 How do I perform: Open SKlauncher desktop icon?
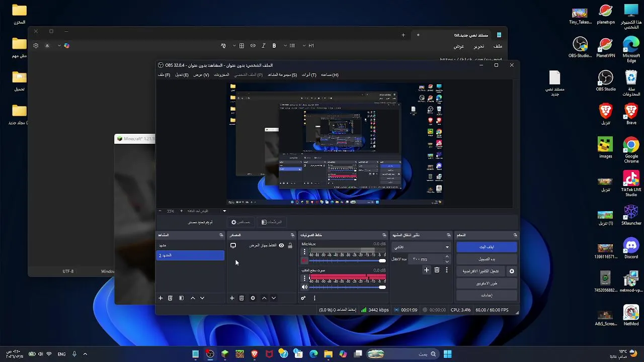pyautogui.click(x=631, y=214)
